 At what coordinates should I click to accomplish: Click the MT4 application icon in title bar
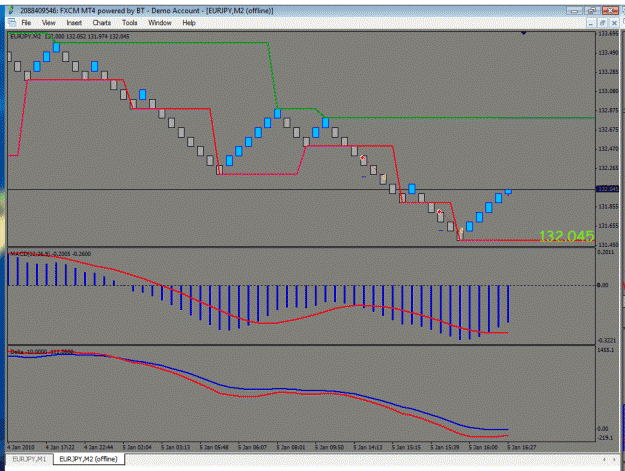click(x=12, y=10)
